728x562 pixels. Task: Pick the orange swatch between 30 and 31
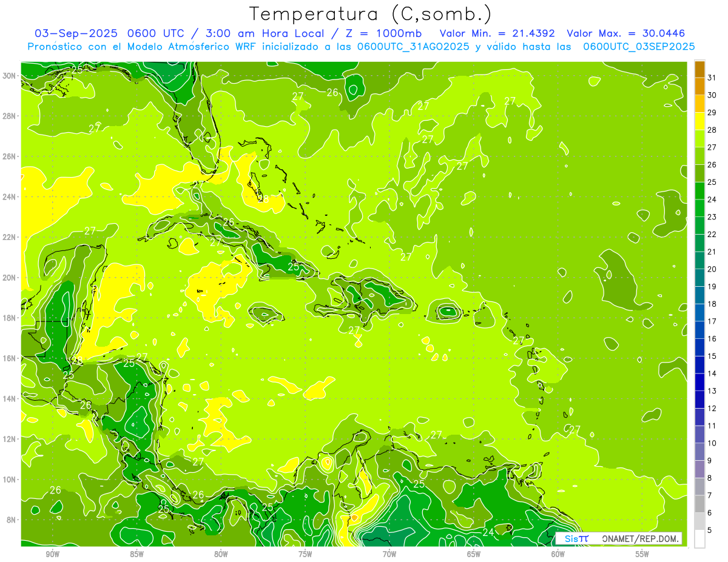699,86
